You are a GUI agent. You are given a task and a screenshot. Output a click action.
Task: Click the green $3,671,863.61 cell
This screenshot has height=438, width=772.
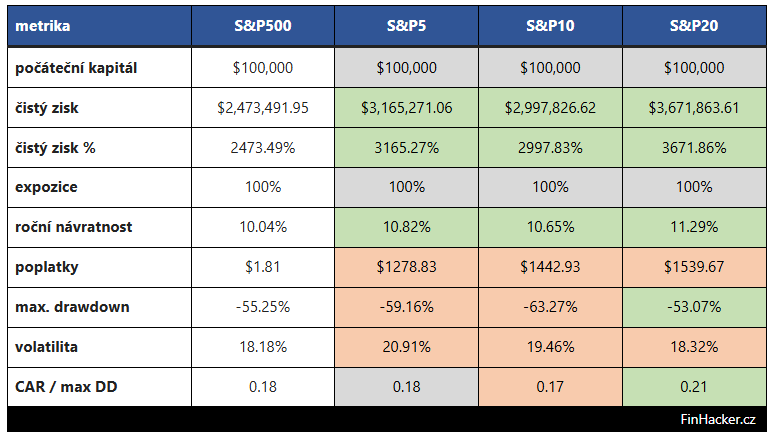(693, 108)
